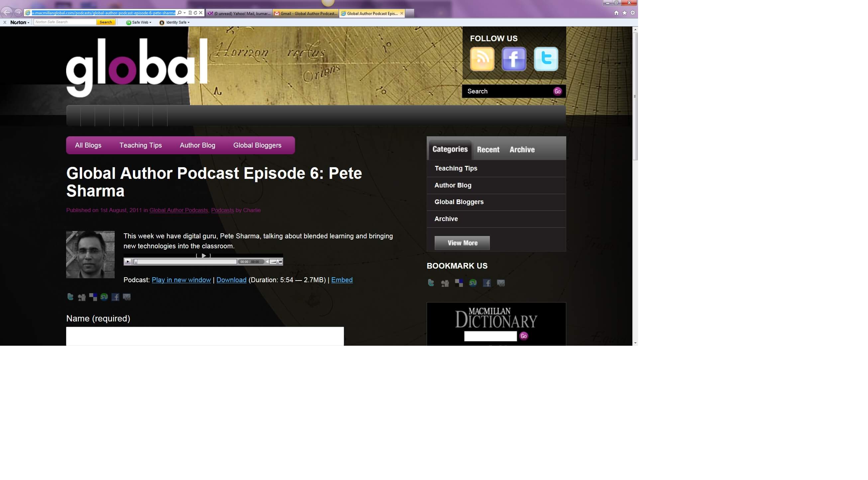Image resolution: width=868 pixels, height=480 pixels.
Task: Expand the Identity Safe dropdown
Action: tap(175, 22)
